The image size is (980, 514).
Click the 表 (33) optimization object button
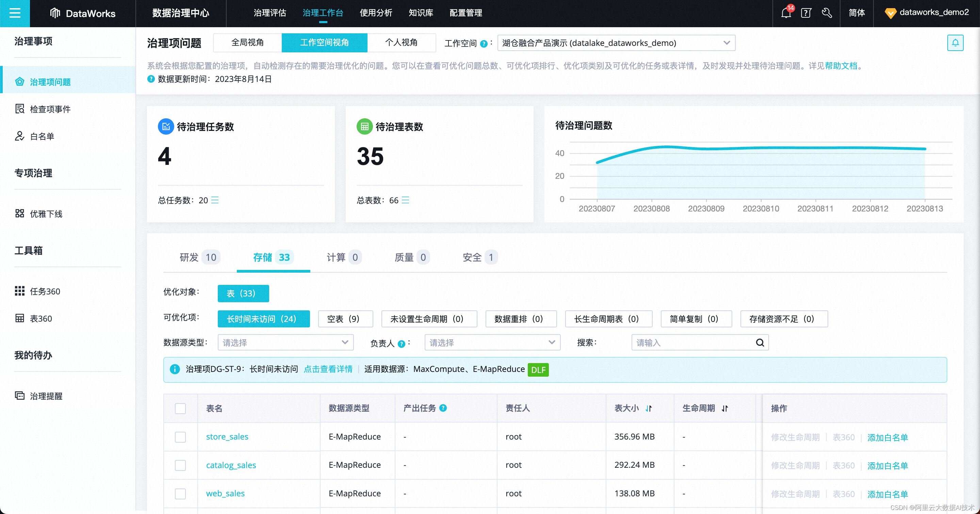[x=243, y=293]
